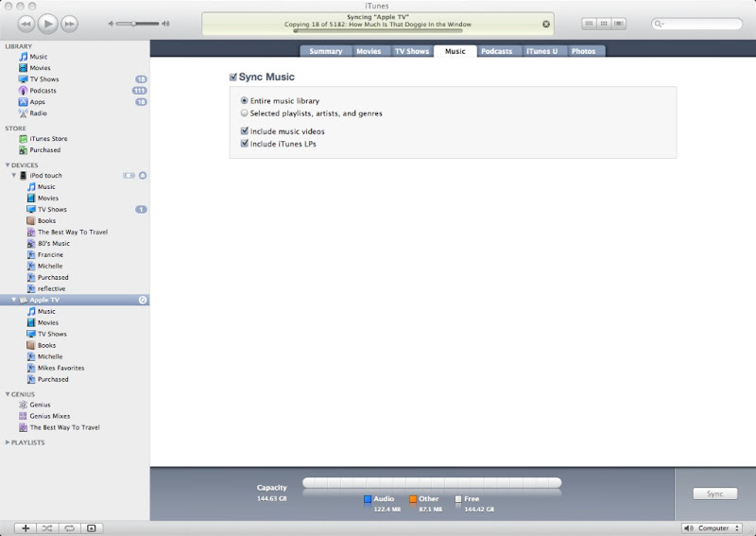Click the Apple TV sync status icon
This screenshot has height=536, width=756.
click(143, 300)
